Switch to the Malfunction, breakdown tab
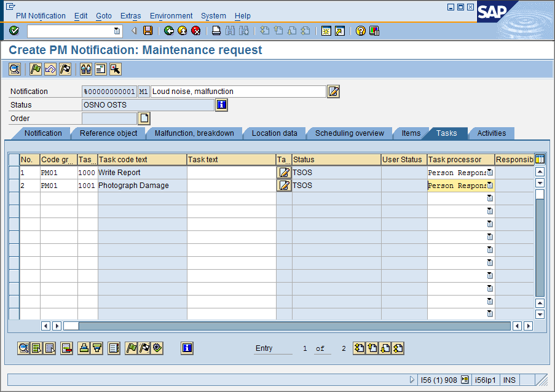This screenshot has width=555, height=392. point(194,133)
